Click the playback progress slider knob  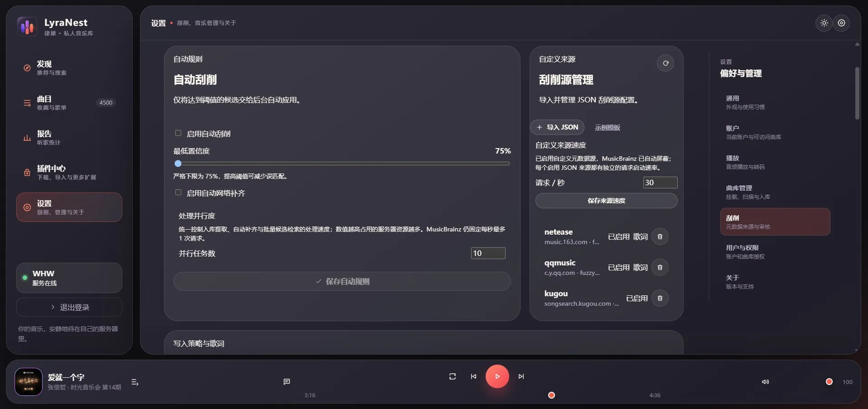[x=551, y=395]
